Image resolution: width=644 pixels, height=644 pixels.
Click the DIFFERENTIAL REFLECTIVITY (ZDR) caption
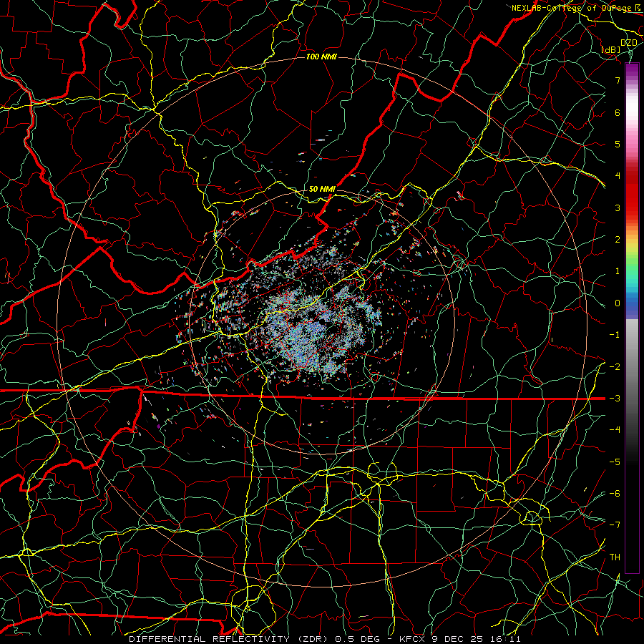[230, 639]
